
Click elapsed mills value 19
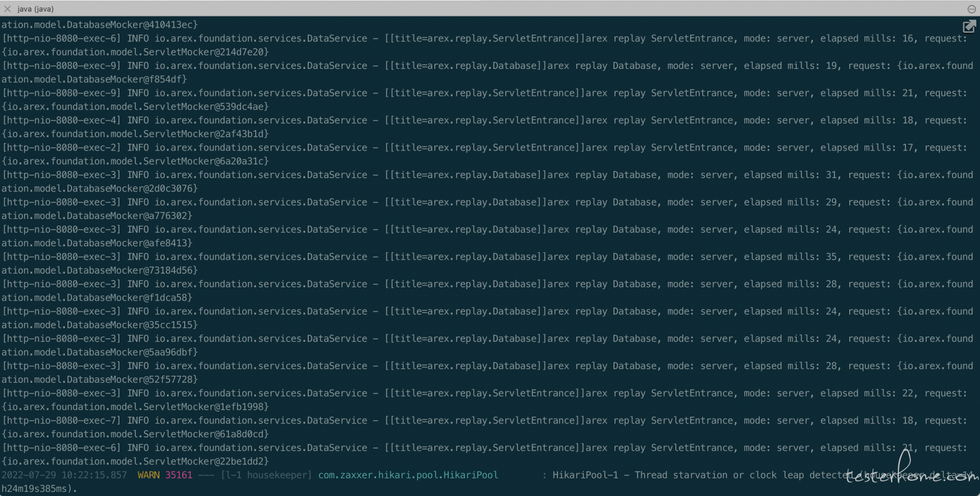point(831,66)
